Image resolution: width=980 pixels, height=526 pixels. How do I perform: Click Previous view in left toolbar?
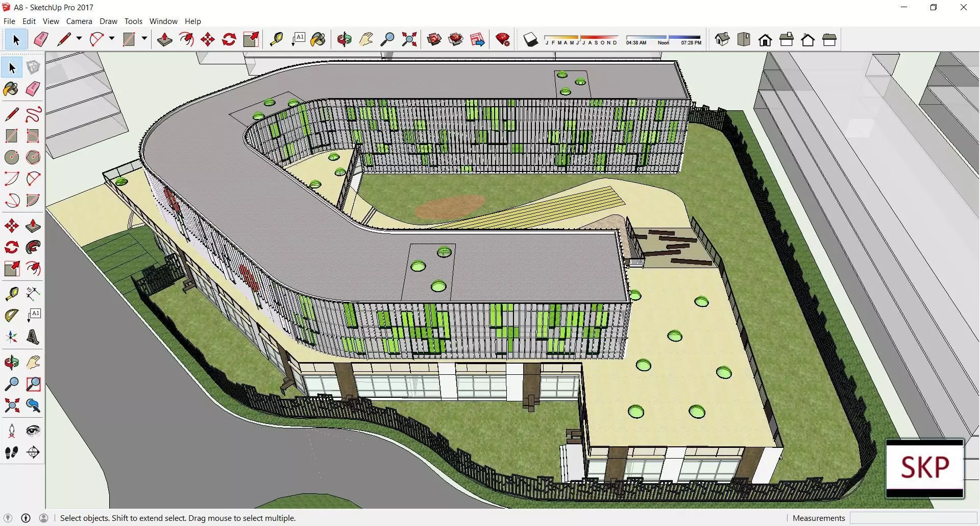pyautogui.click(x=33, y=405)
